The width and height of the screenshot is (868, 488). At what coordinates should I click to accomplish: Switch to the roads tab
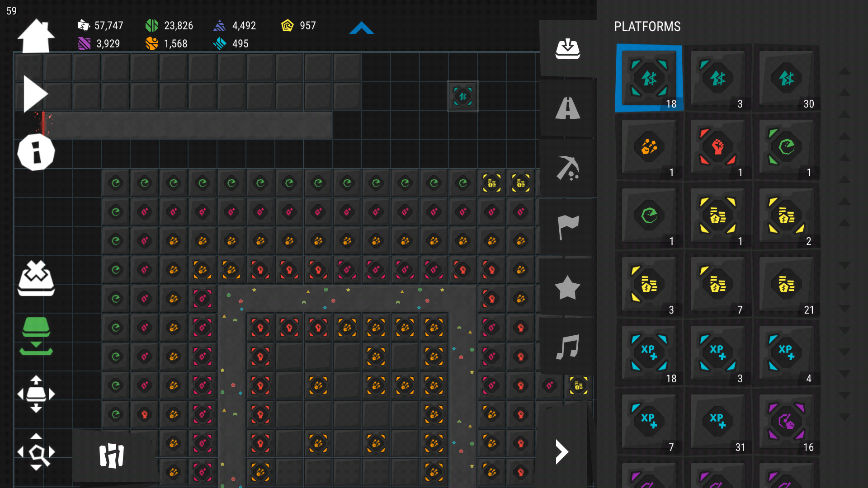click(x=567, y=108)
